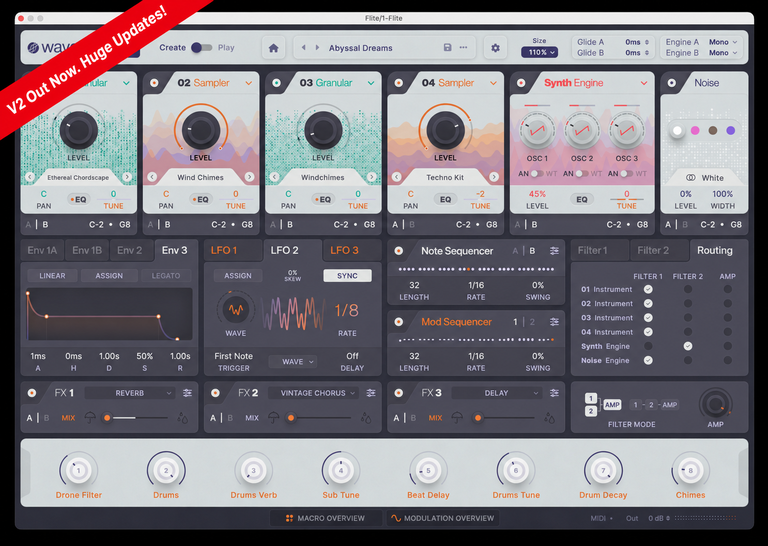Click the LFO SYNC button
Image resolution: width=768 pixels, height=546 pixels.
347,276
